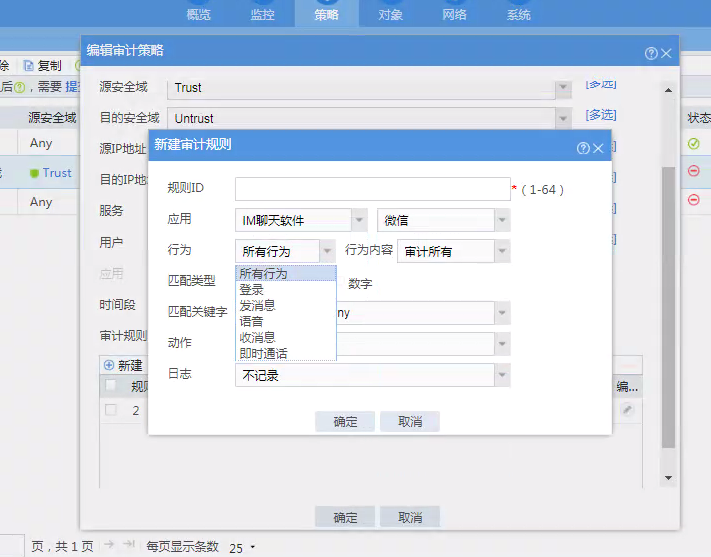Select 登录 in the behavior list
Viewport: 711px width, 557px height.
tap(286, 289)
